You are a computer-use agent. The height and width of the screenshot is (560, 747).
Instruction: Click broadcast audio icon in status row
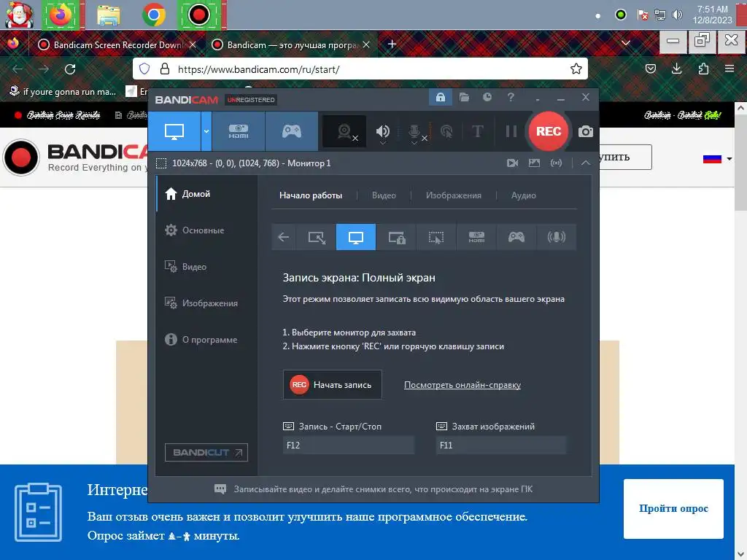pyautogui.click(x=556, y=163)
